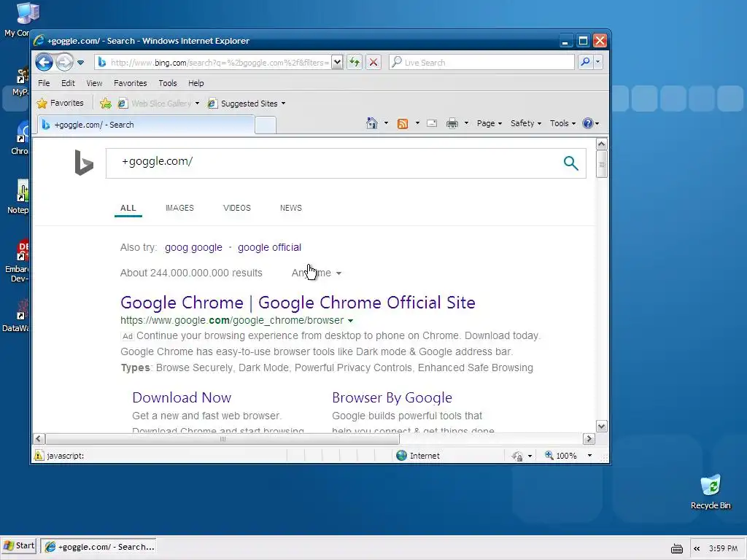The image size is (747, 560).
Task: Click vertical scrollbar down arrow
Action: [x=601, y=426]
